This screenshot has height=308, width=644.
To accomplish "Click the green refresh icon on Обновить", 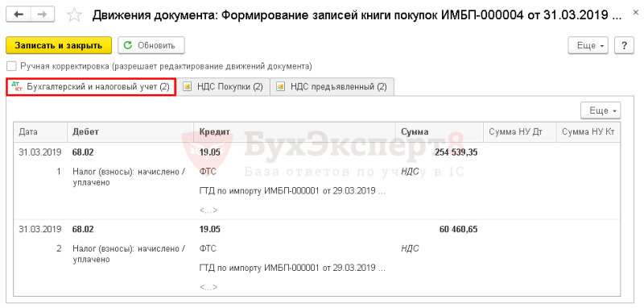I will pyautogui.click(x=128, y=46).
